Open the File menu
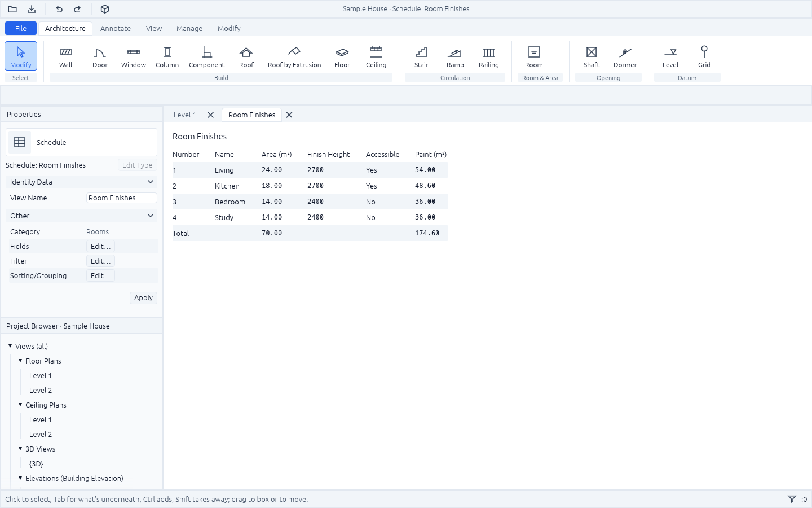The height and width of the screenshot is (508, 812). (x=21, y=28)
